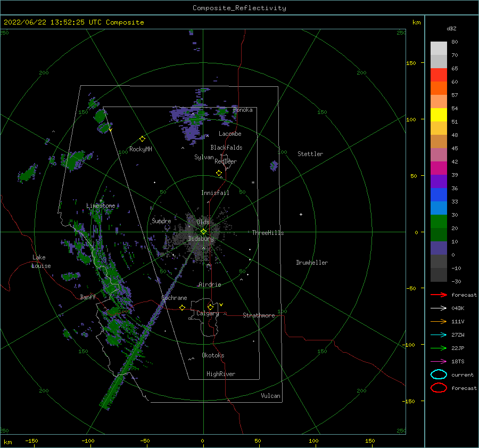This screenshot has height=448, width=479.
Task: Click the RedDeer city label
Action: pyautogui.click(x=226, y=161)
